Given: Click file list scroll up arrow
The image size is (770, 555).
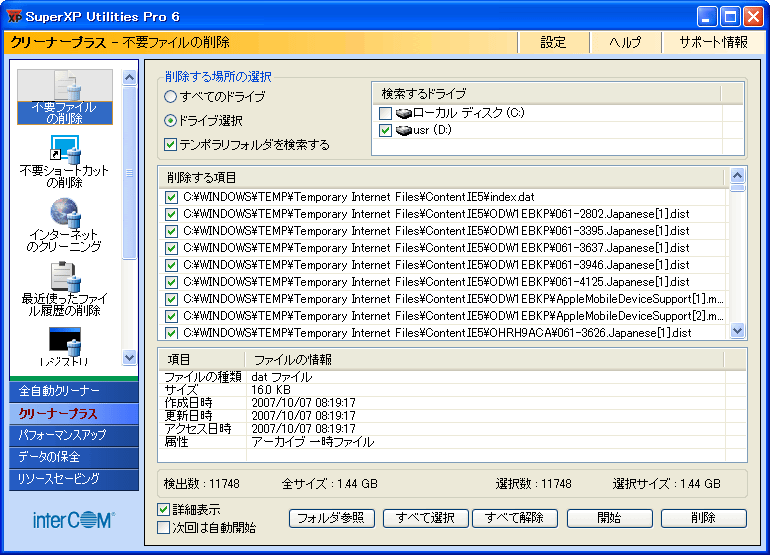Looking at the screenshot, I should coord(737,175).
